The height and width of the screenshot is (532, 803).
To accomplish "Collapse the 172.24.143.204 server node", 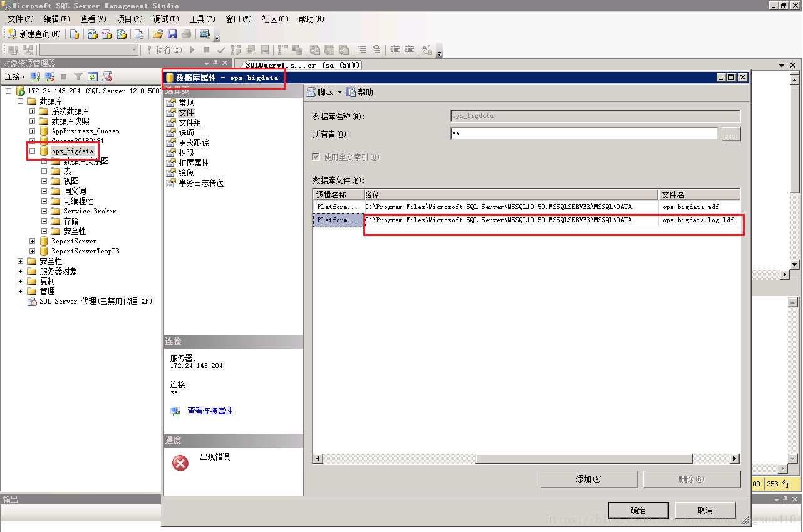I will click(9, 91).
